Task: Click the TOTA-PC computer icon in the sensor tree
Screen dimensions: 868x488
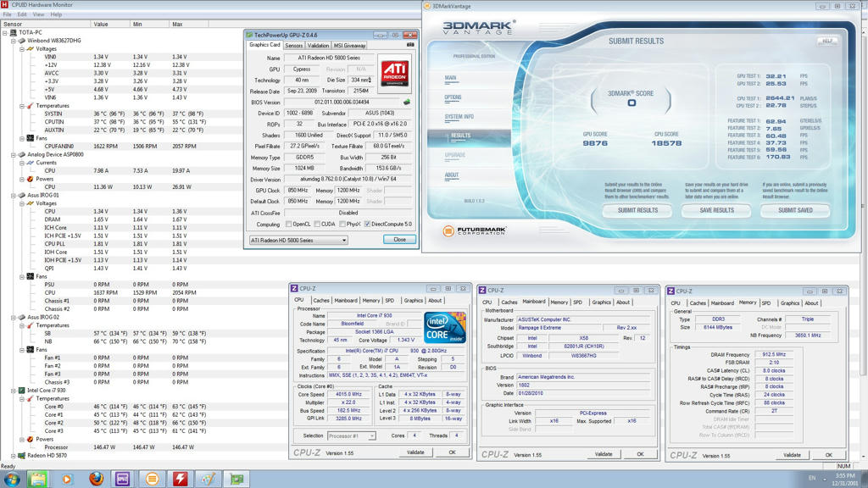Action: (14, 32)
